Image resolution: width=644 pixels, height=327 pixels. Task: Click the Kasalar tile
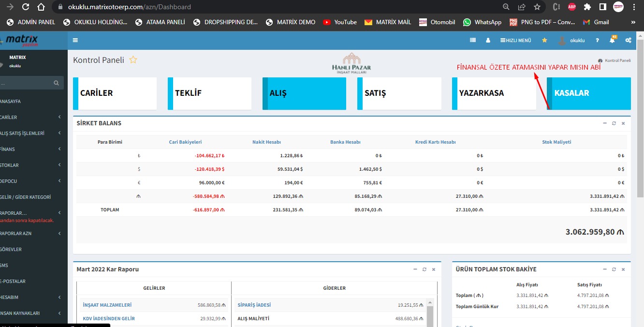tap(589, 93)
